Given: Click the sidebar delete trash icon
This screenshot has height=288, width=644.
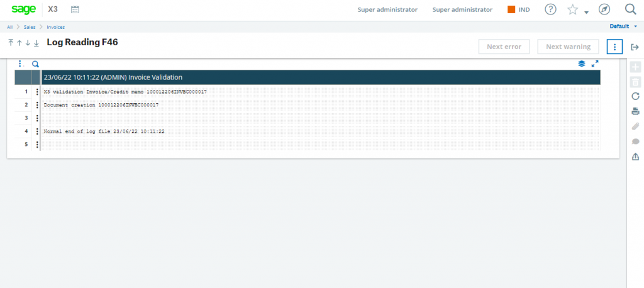Looking at the screenshot, I should (635, 82).
